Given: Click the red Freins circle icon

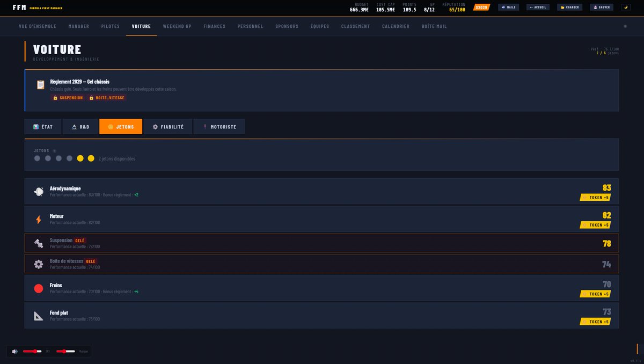Looking at the screenshot, I should 39,288.
